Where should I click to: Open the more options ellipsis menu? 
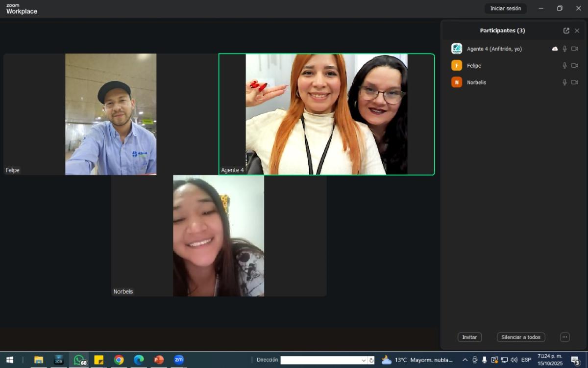[x=564, y=337]
